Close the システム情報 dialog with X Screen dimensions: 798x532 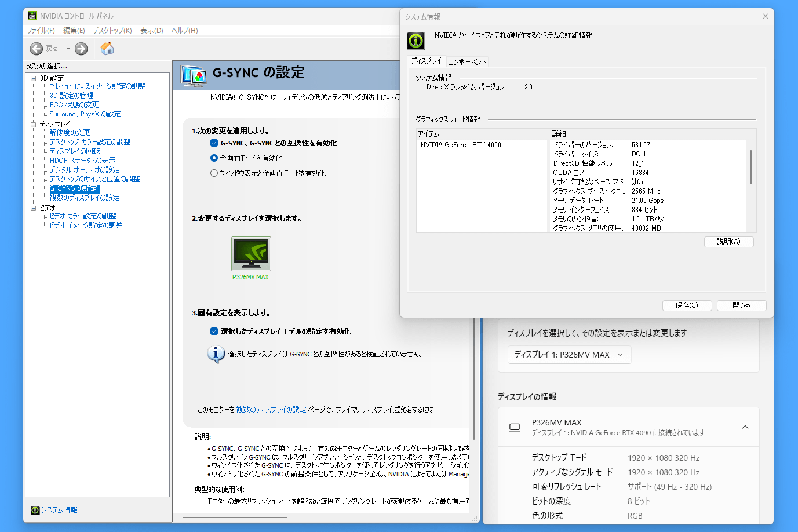click(765, 16)
